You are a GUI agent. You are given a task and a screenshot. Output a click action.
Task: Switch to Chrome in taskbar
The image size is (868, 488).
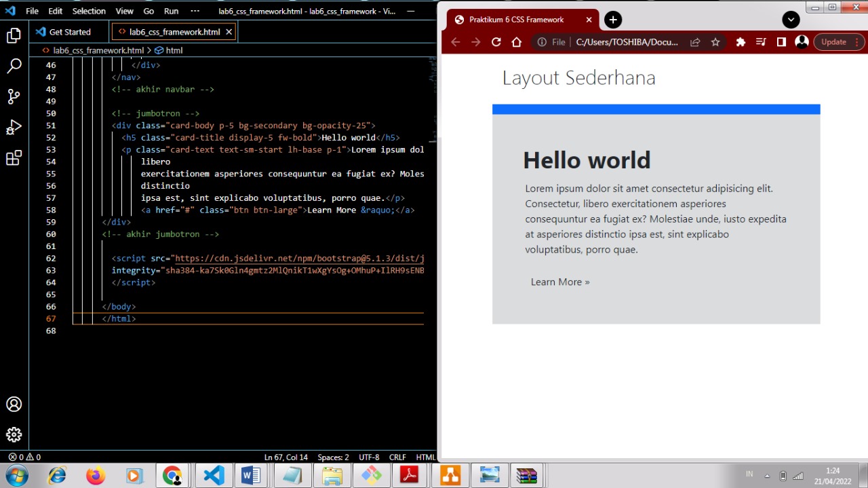pos(172,476)
